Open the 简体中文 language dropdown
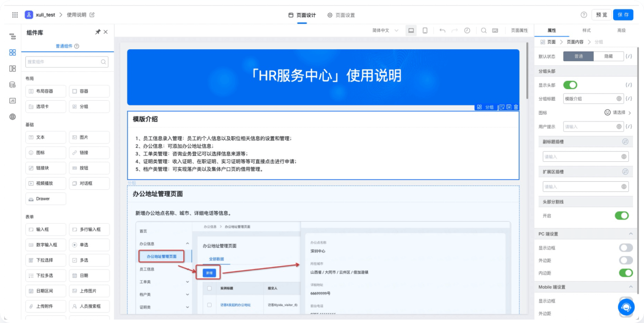This screenshot has width=644, height=323. [x=385, y=30]
